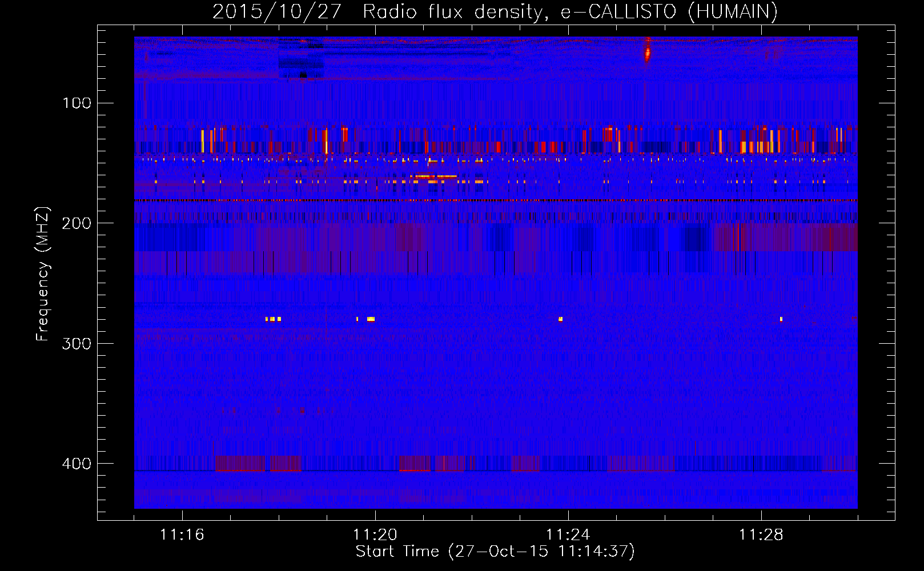The width and height of the screenshot is (924, 571).
Task: Click the 'Start Time (27-Oct-15 11:14:37)' axis label
Action: click(x=495, y=552)
